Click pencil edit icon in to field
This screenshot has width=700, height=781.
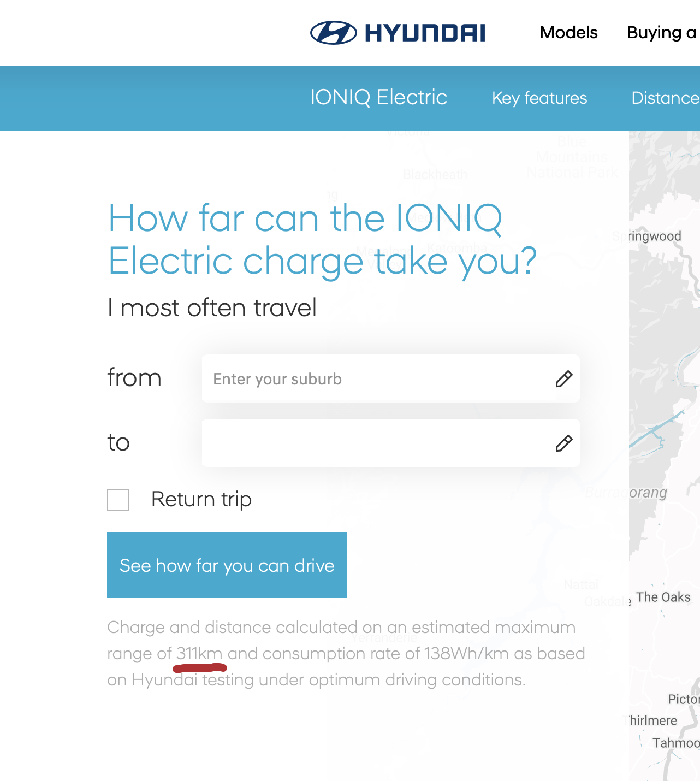point(564,443)
